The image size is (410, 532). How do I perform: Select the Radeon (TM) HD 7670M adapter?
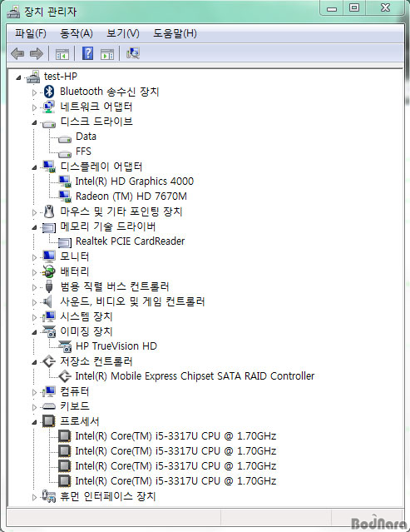coord(131,196)
